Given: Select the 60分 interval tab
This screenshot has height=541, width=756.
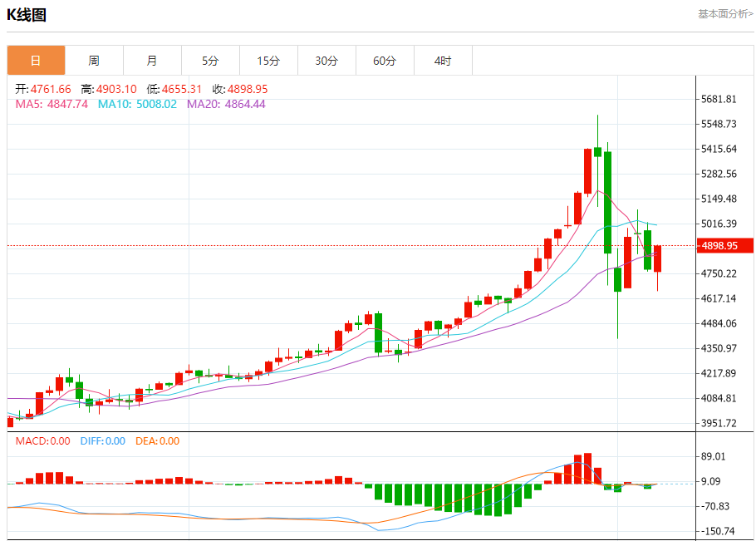Looking at the screenshot, I should click(x=385, y=61).
